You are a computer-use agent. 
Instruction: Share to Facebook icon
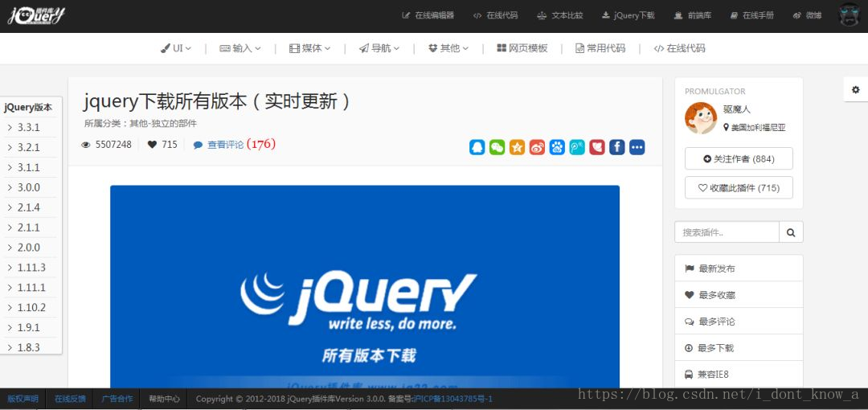[x=617, y=147]
